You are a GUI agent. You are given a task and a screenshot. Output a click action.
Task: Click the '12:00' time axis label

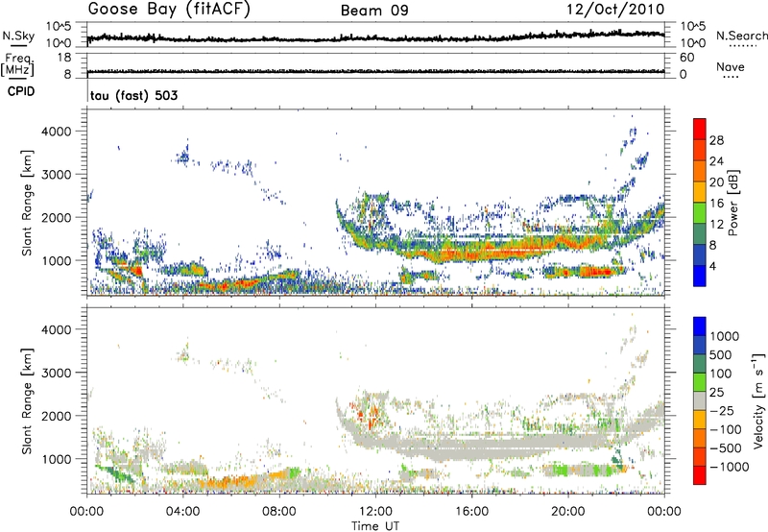[x=375, y=512]
